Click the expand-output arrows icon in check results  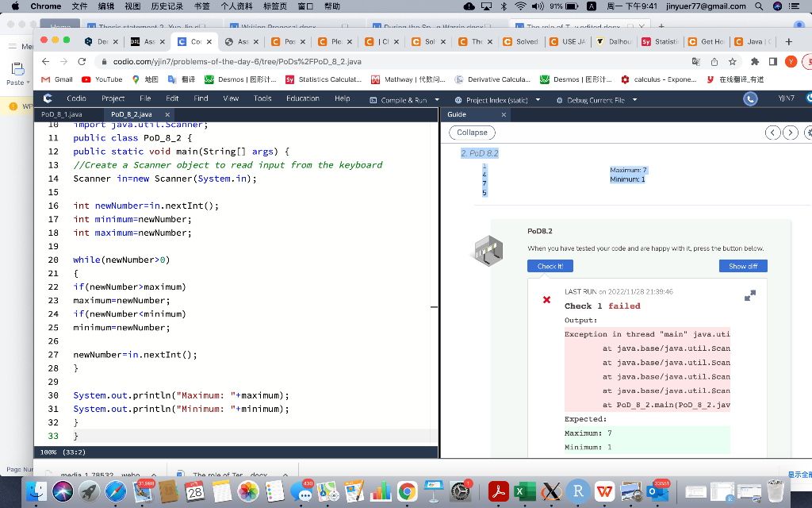[749, 295]
